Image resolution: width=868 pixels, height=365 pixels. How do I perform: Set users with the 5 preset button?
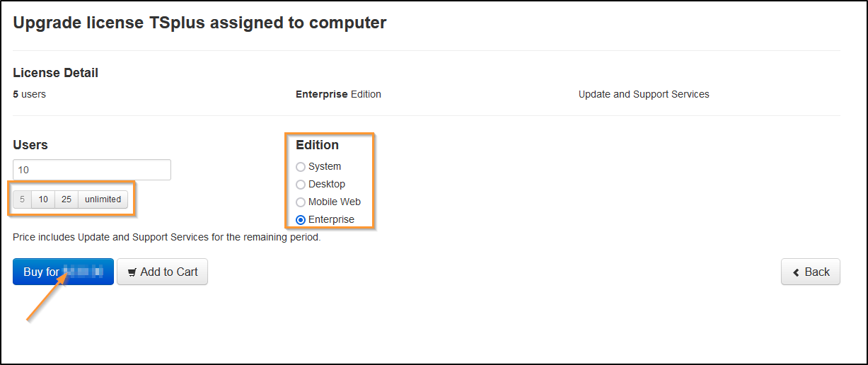coord(22,199)
